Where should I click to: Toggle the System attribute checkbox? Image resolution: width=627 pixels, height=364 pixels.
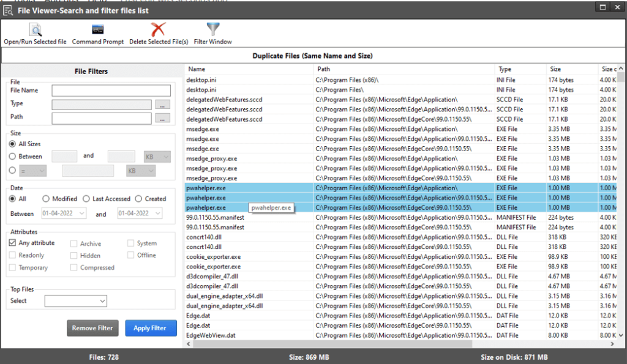(x=130, y=243)
